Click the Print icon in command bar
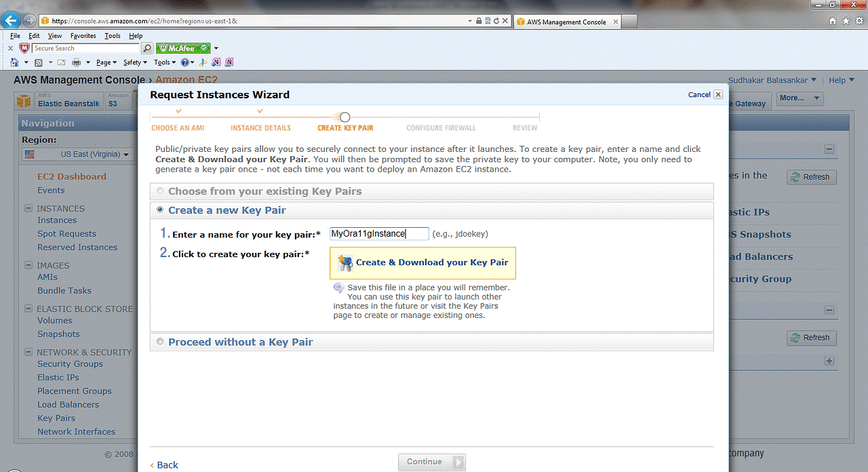This screenshot has width=868, height=472. click(x=77, y=62)
